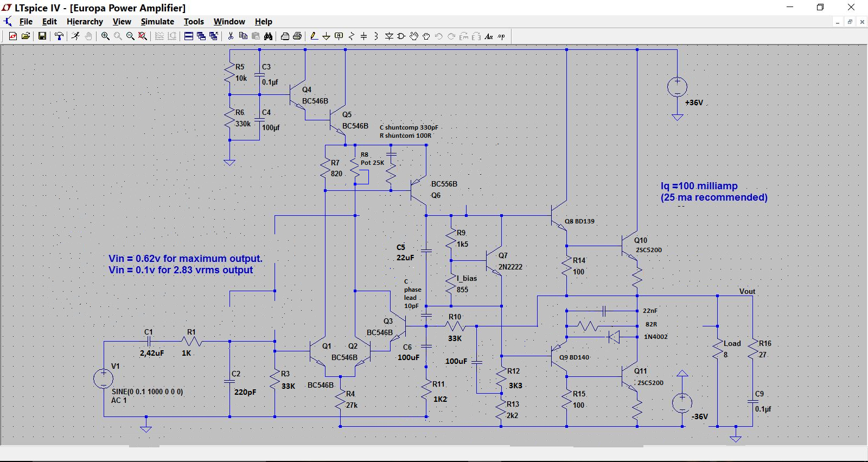This screenshot has height=462, width=868.
Task: Select the Pan magnifier icon
Action: tap(118, 36)
